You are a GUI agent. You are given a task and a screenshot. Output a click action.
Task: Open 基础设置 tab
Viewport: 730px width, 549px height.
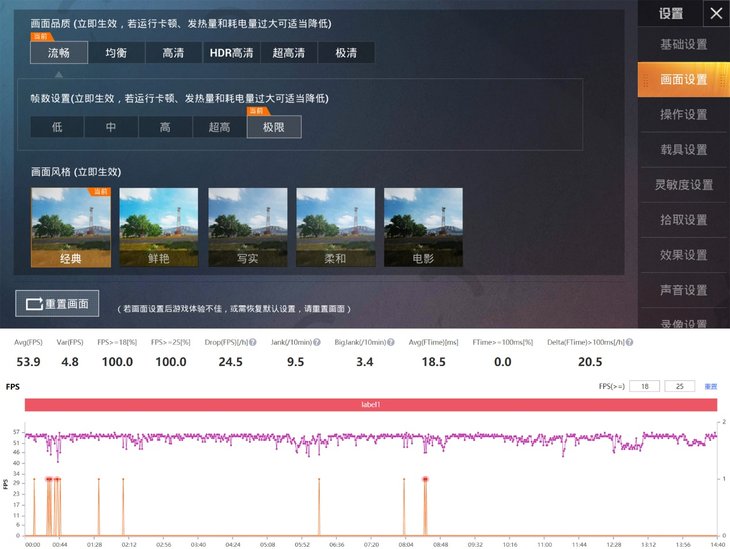point(683,45)
